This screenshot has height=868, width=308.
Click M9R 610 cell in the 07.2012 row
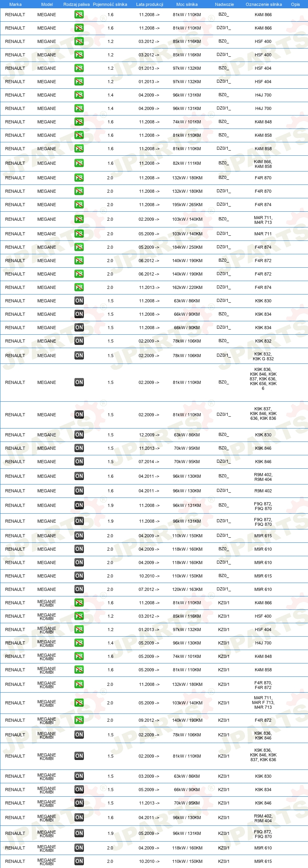click(x=263, y=589)
